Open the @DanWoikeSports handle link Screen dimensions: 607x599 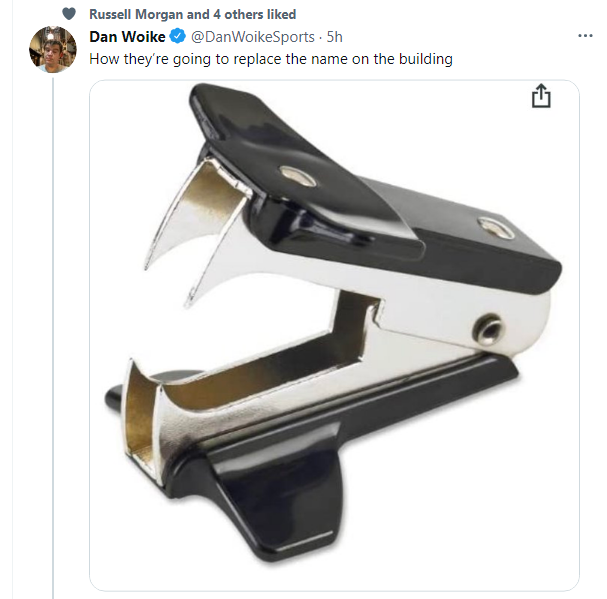(253, 37)
